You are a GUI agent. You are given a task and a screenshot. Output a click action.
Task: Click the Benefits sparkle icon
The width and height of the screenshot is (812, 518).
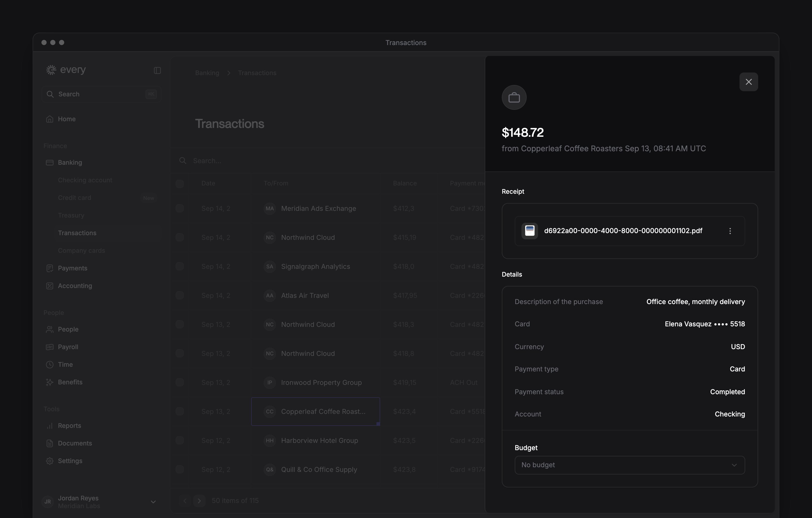(49, 382)
